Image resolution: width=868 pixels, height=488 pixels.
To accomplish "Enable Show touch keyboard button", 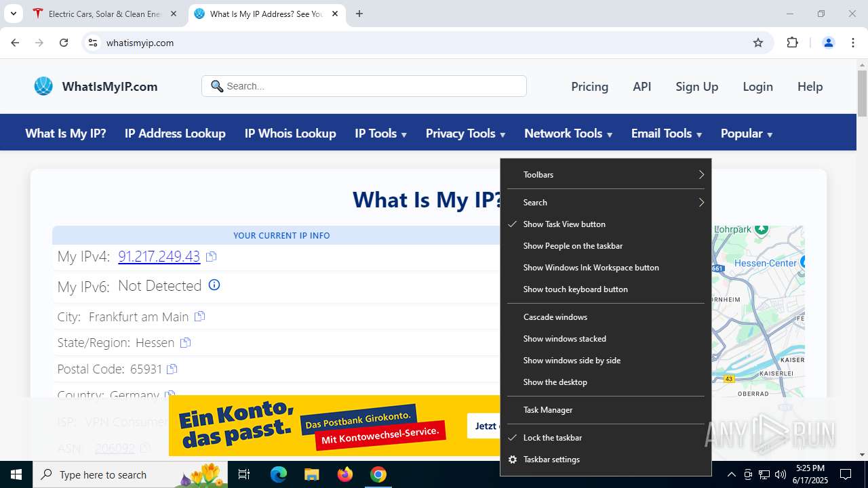I will click(606, 289).
